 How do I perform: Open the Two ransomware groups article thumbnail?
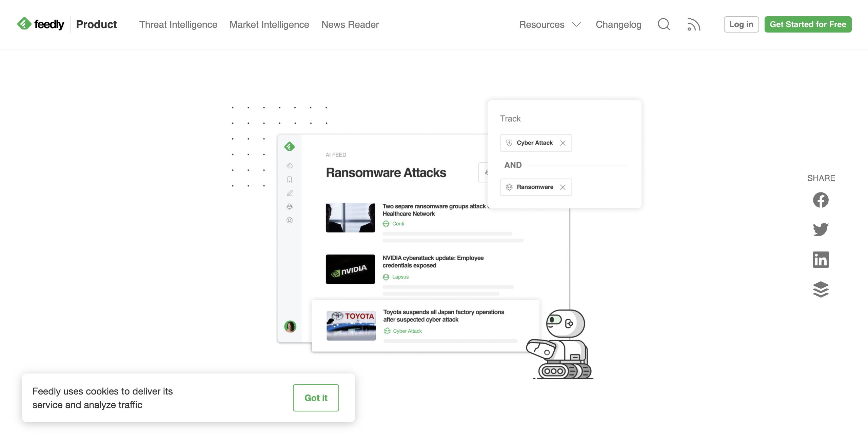tap(350, 218)
